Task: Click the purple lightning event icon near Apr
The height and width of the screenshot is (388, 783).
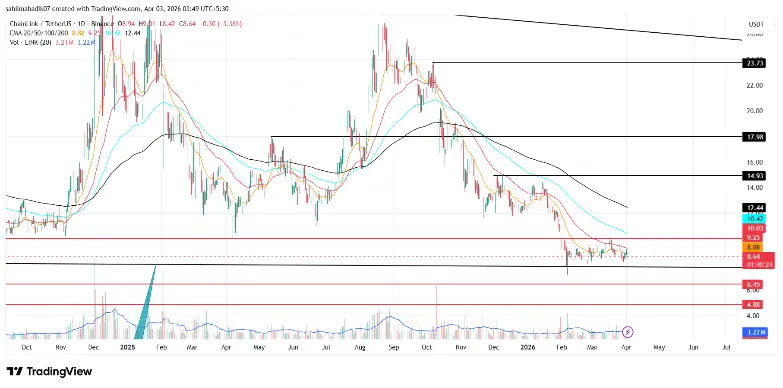Action: click(629, 331)
